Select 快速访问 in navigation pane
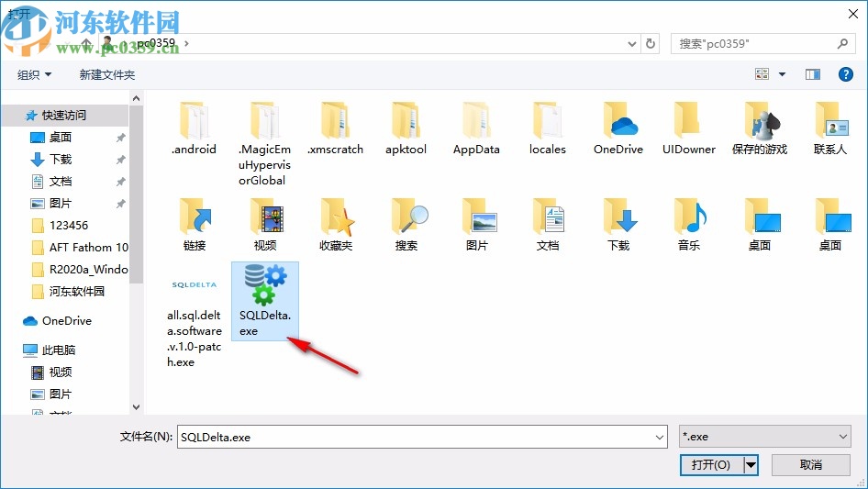Image resolution: width=868 pixels, height=489 pixels. pos(65,116)
